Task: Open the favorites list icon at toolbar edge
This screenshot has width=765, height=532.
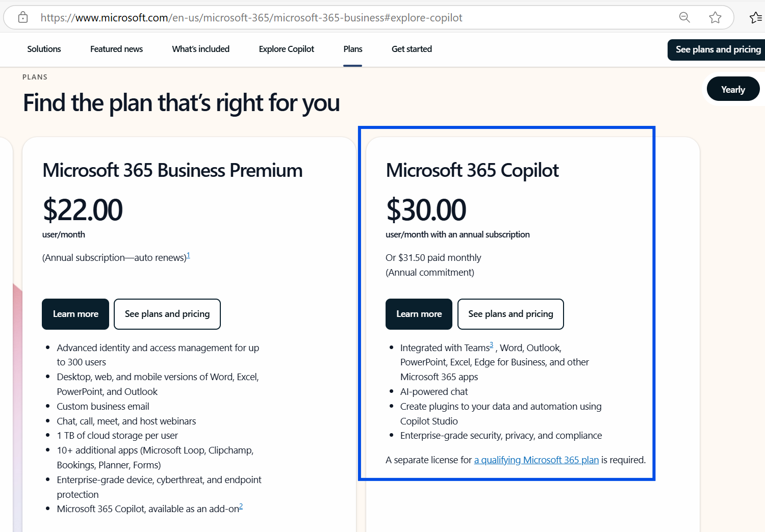Action: point(755,17)
